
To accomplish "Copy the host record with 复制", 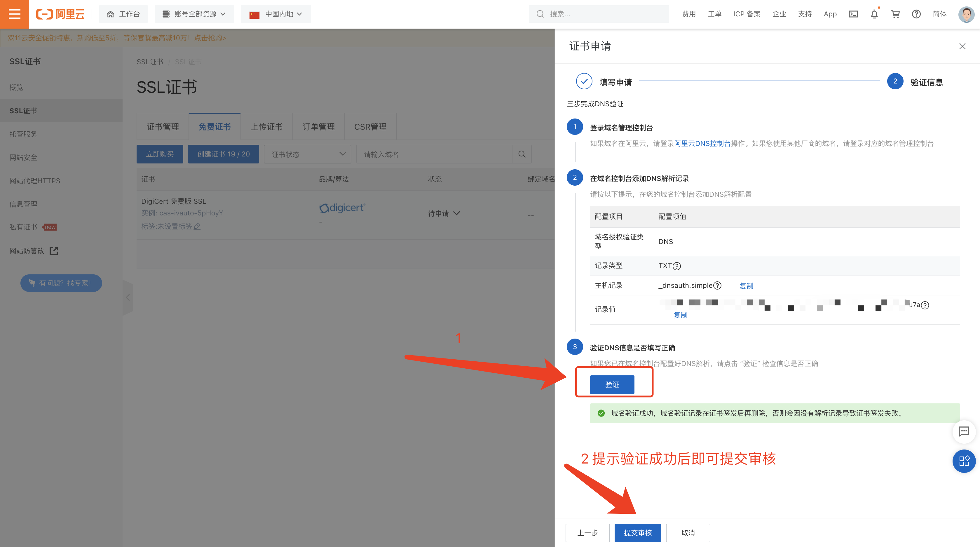I will coord(746,286).
